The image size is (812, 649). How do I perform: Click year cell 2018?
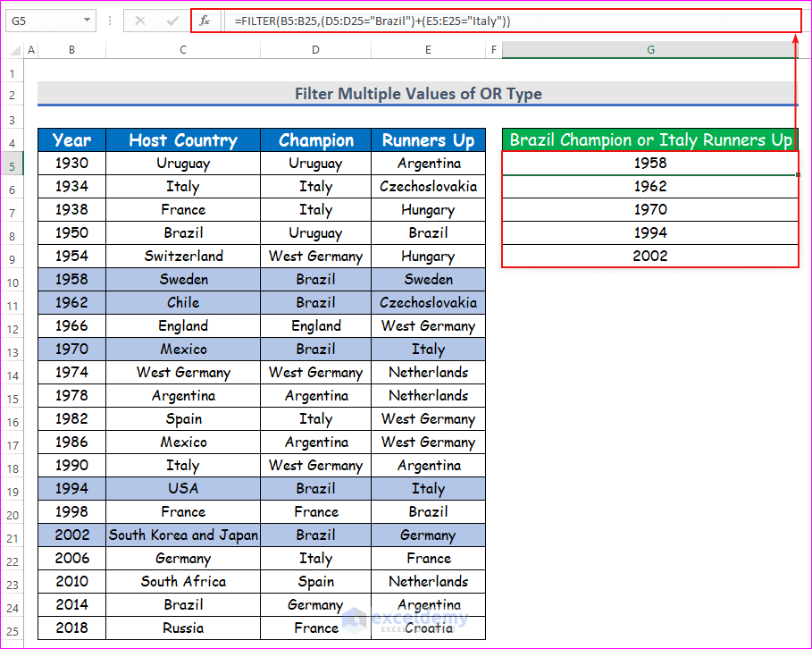71,628
